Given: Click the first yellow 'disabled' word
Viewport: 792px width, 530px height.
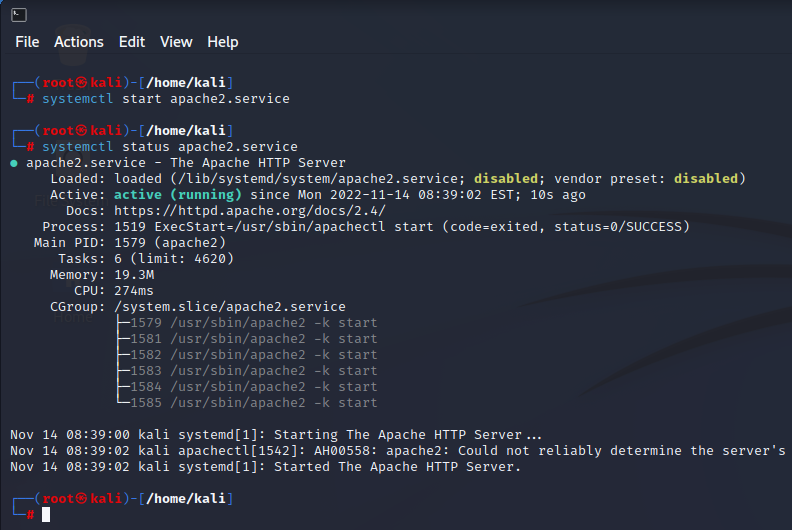Looking at the screenshot, I should [506, 179].
